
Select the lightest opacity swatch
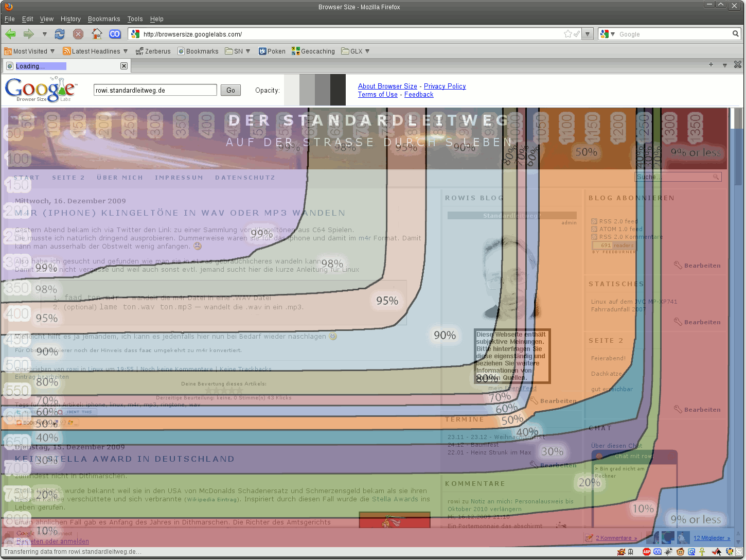(292, 90)
